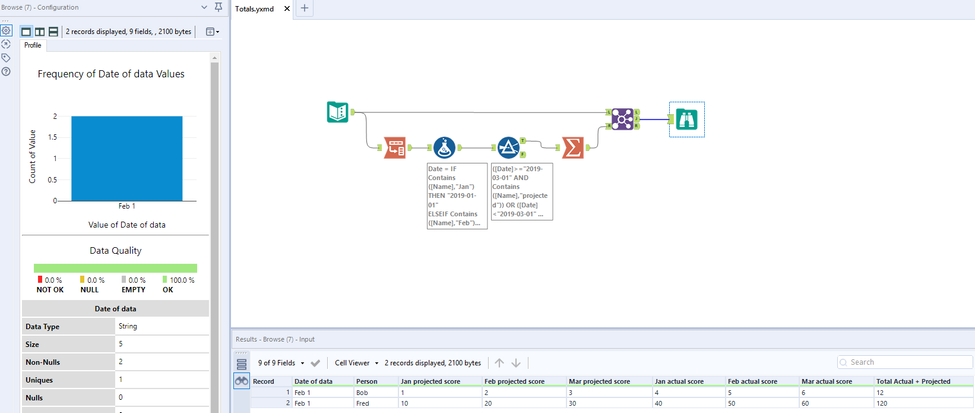Click the Fred cell in Person column

tap(376, 403)
